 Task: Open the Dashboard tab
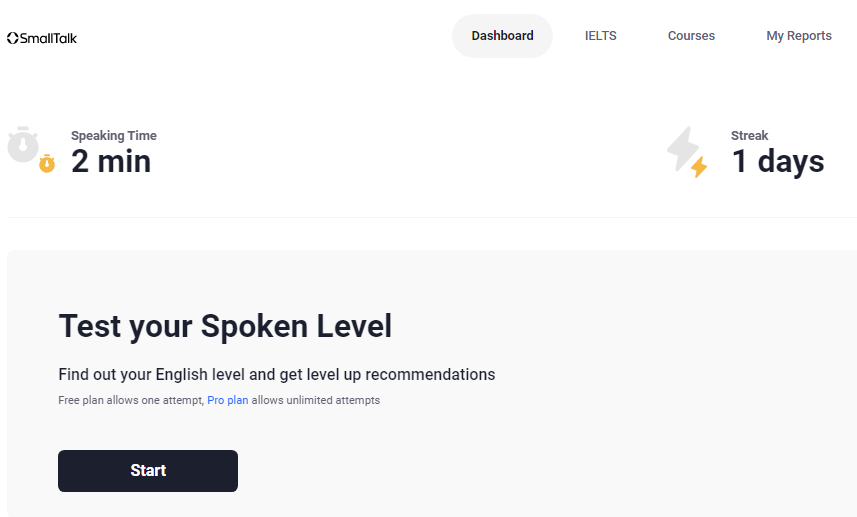[x=502, y=36]
